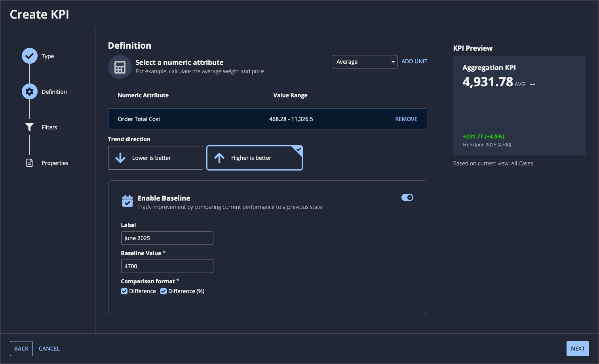The image size is (599, 364).
Task: Click the Numeric Attribute column header
Action: pos(143,95)
